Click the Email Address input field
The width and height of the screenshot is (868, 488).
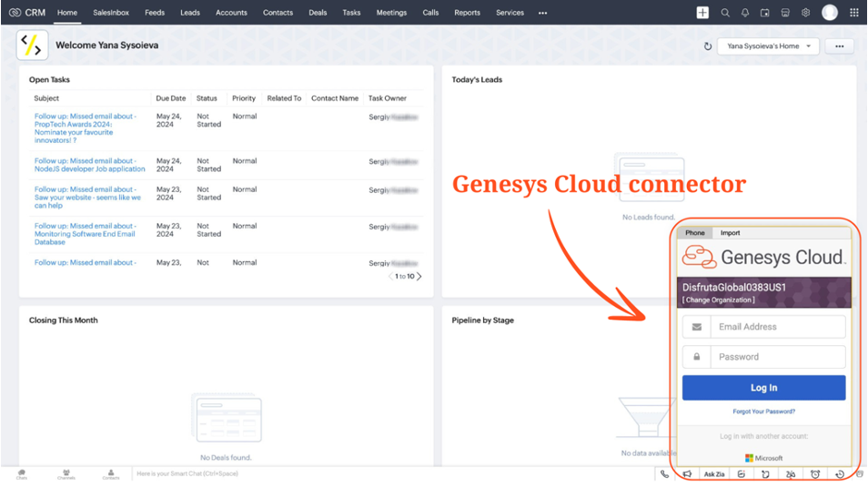778,327
